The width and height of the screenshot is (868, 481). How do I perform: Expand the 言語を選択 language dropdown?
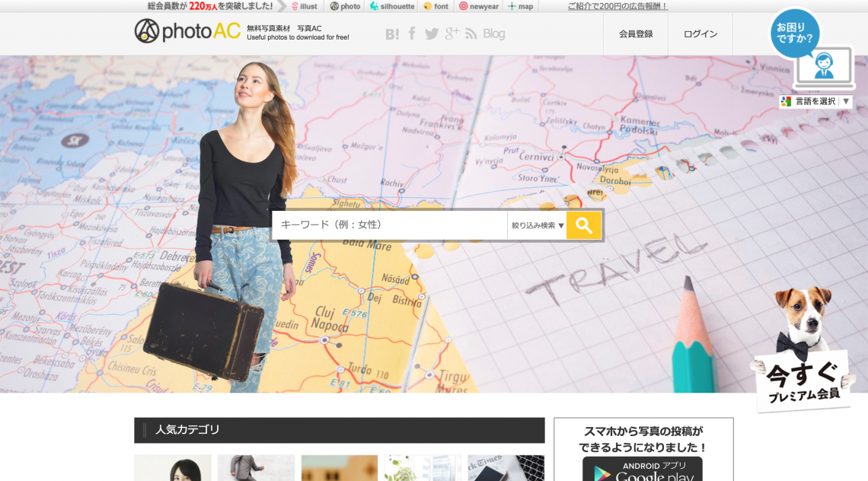tap(815, 101)
